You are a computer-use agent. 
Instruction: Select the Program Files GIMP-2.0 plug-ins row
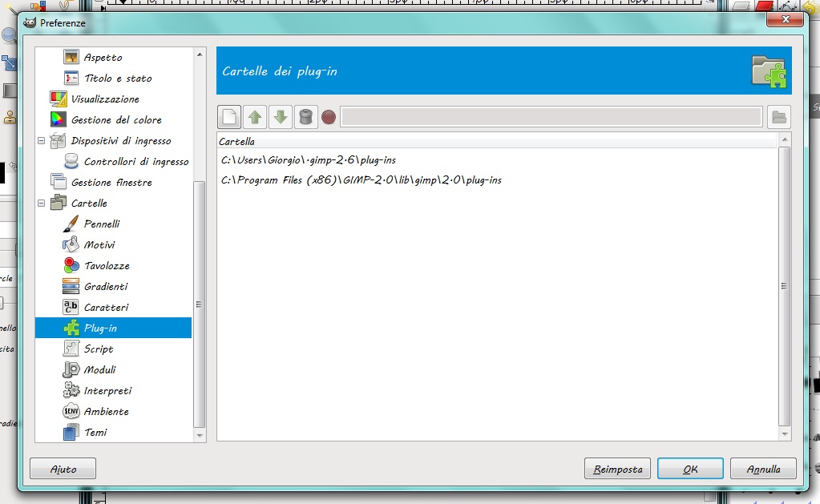499,179
